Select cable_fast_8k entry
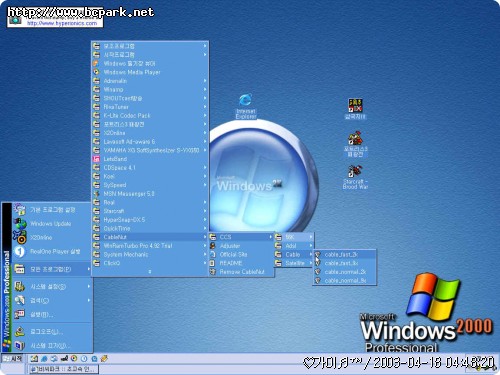The image size is (500, 375). point(345,263)
